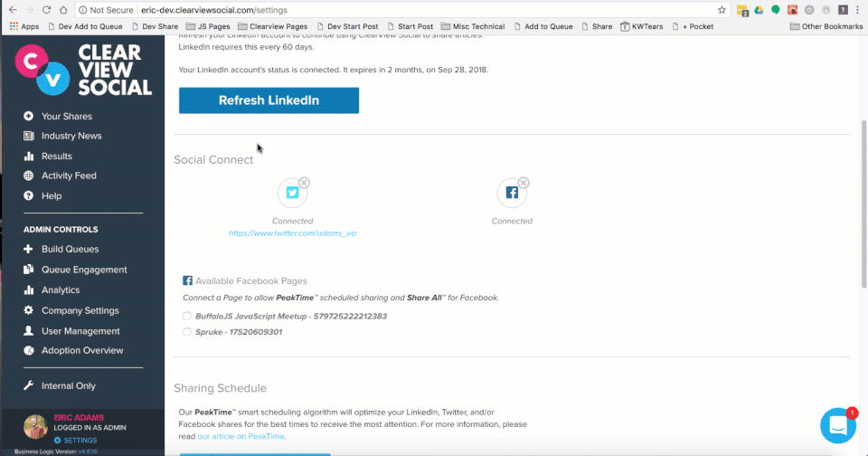868x456 pixels.
Task: Disconnect Facebook using its x badge
Action: [524, 183]
